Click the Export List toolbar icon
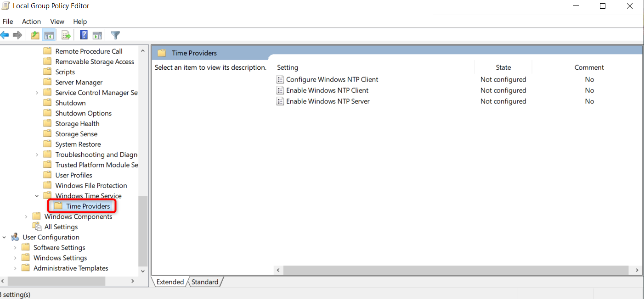The image size is (644, 299). click(66, 35)
